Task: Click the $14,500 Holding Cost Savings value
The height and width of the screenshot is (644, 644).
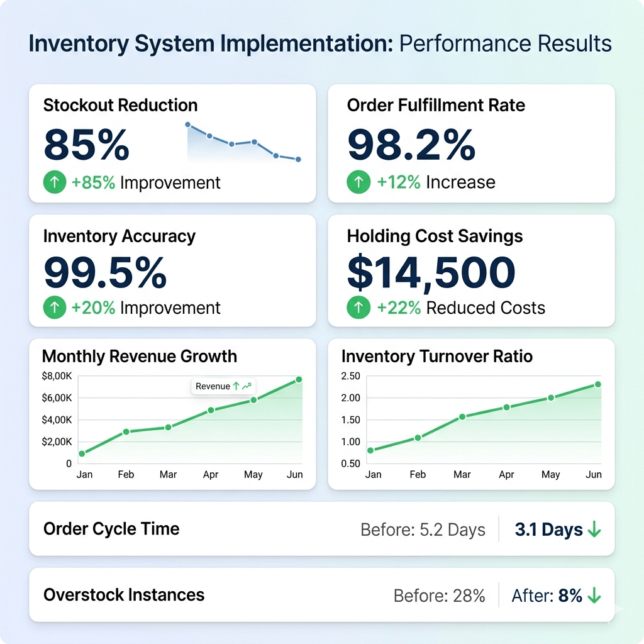Action: click(431, 273)
